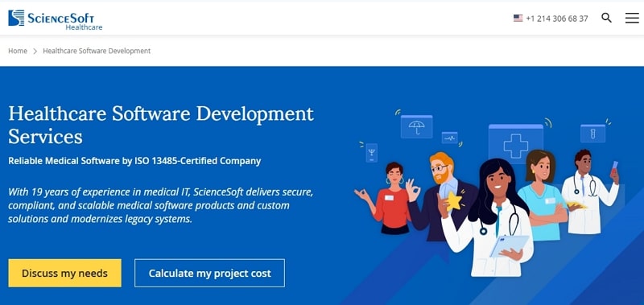Click the smartphone signal icon illustration
This screenshot has height=305, width=644.
(372, 153)
